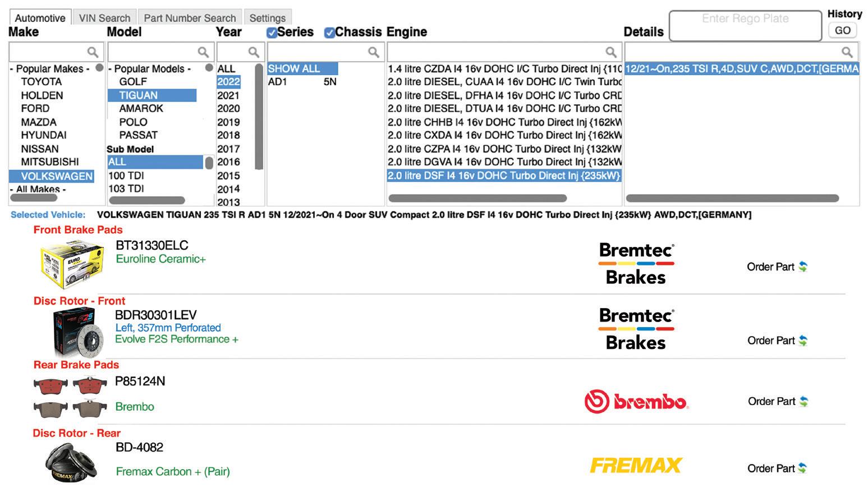The image size is (868, 487).
Task: Select HYUNDAI in the Make list
Action: 44,135
